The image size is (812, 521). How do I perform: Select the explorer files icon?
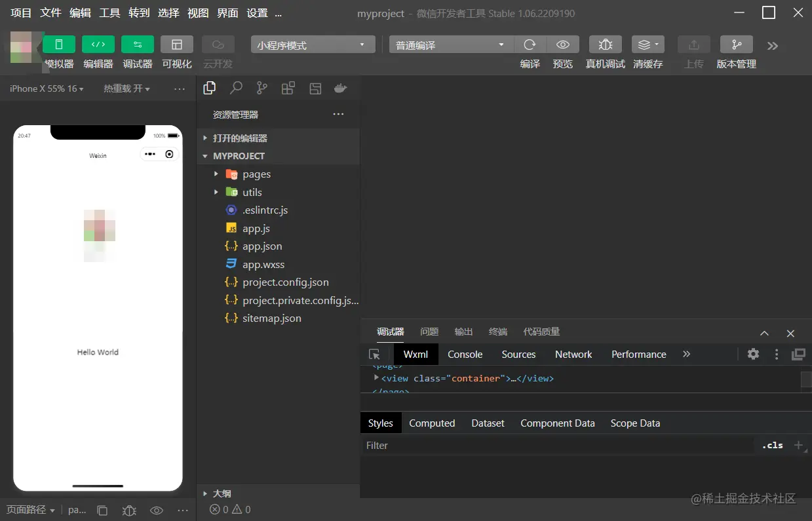click(210, 88)
